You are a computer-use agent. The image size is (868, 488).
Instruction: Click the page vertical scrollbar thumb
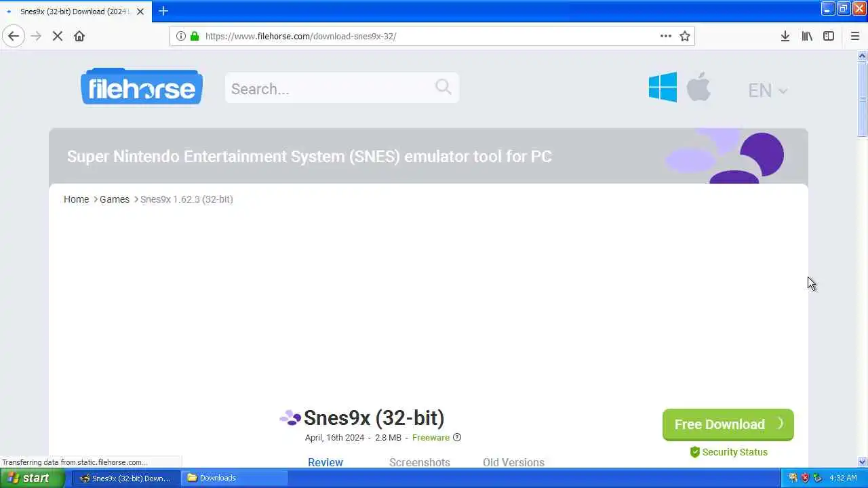click(863, 100)
